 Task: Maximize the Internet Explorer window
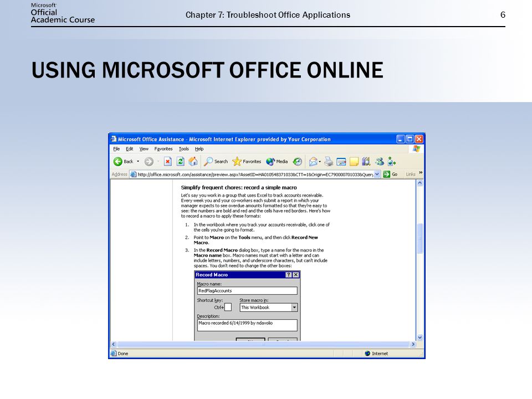click(410, 139)
